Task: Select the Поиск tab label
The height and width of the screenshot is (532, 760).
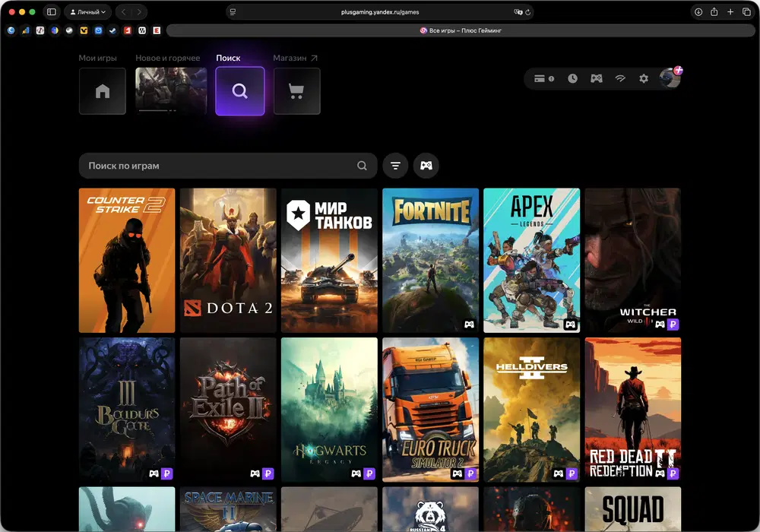Action: point(228,58)
